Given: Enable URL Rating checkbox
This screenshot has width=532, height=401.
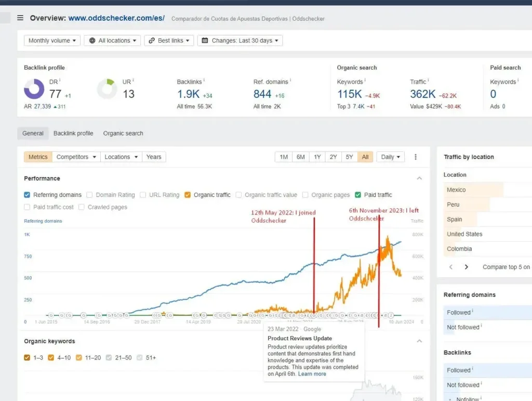Looking at the screenshot, I should 143,195.
